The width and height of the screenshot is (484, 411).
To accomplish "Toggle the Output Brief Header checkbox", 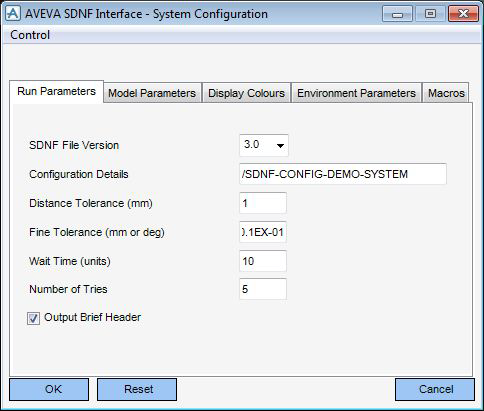I will point(33,318).
